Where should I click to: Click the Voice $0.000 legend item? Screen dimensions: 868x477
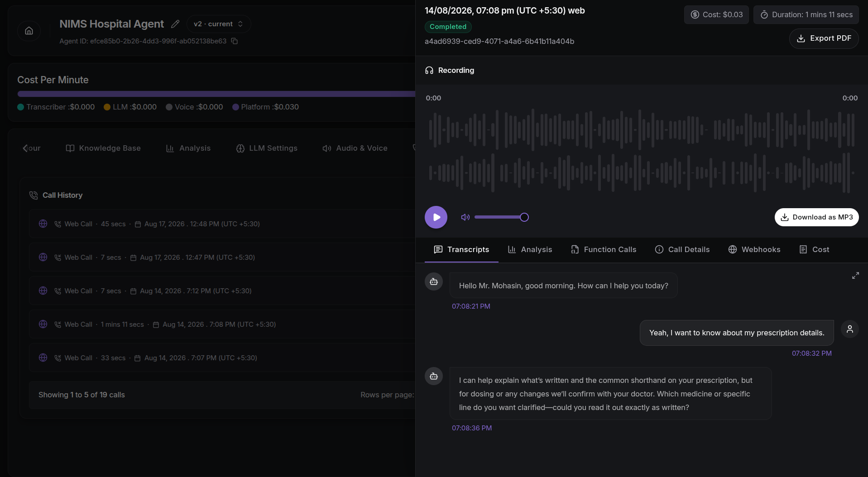[x=194, y=107]
